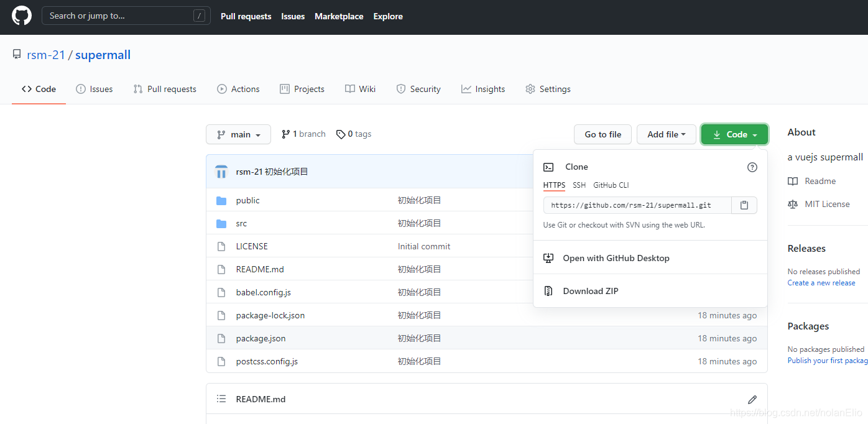Screen dimensions: 868x424
Task: Open the Projects tab
Action: tap(302, 89)
